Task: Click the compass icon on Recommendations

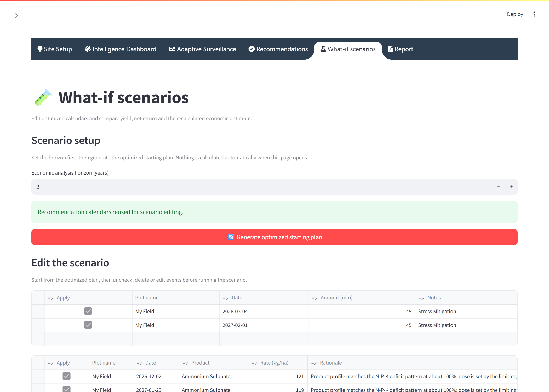Action: [x=251, y=49]
